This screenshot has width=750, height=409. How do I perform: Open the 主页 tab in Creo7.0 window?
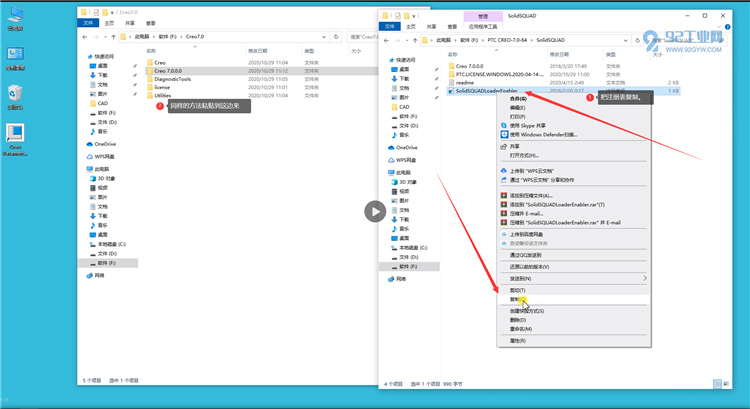pos(109,23)
